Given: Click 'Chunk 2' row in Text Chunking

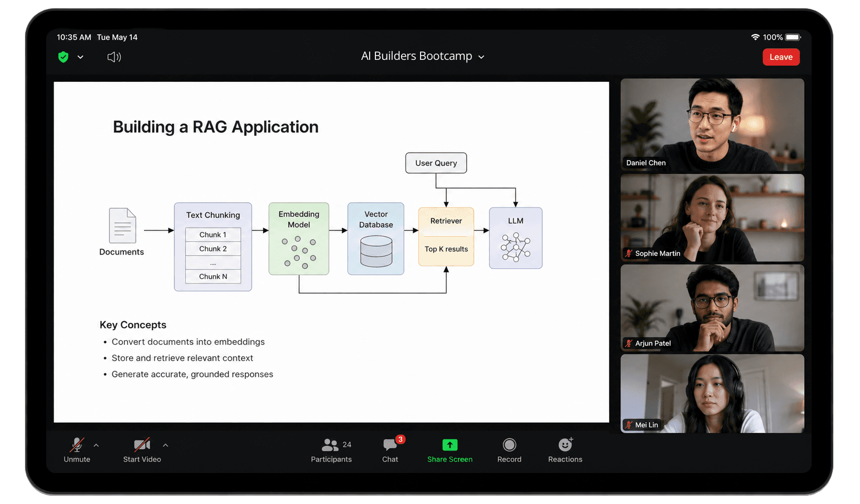Looking at the screenshot, I should 213,249.
